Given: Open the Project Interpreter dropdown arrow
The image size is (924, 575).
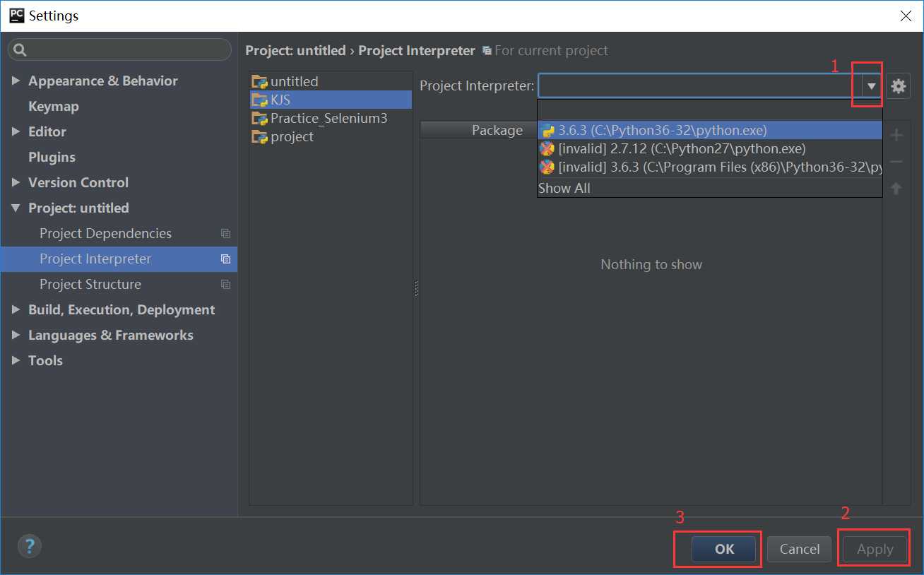Looking at the screenshot, I should tap(872, 86).
